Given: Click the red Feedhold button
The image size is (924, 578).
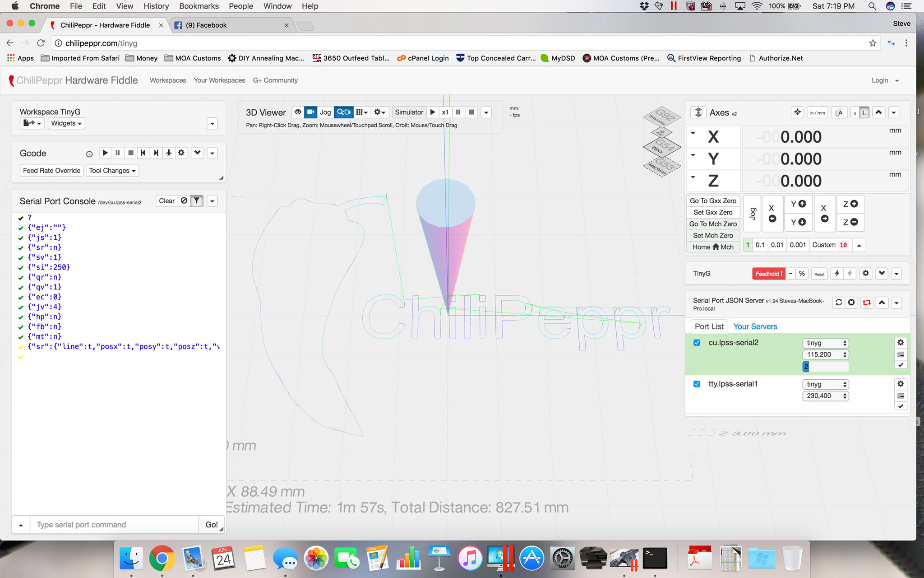Looking at the screenshot, I should point(768,274).
